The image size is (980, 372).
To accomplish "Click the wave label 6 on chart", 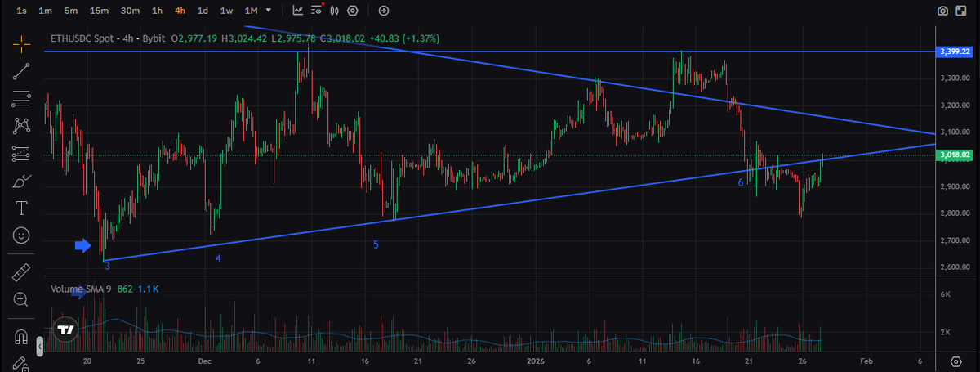I will pos(741,183).
